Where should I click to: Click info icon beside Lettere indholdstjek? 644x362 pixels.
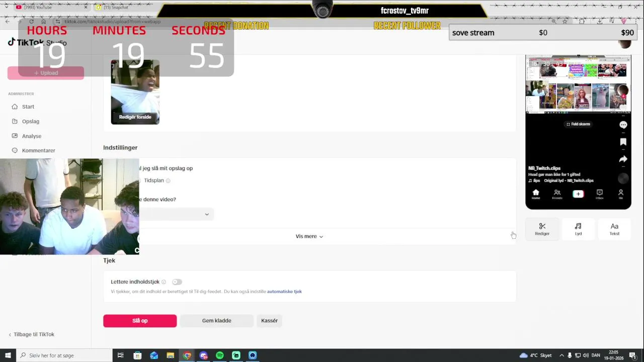pos(164,282)
